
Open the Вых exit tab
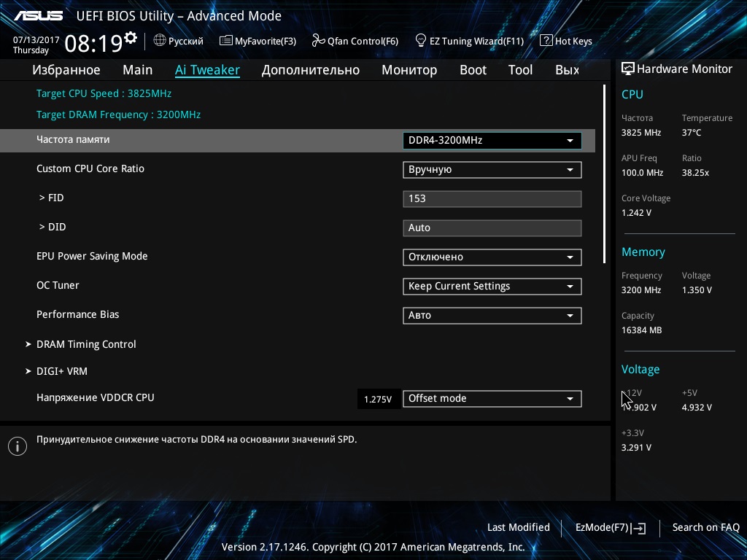[568, 70]
